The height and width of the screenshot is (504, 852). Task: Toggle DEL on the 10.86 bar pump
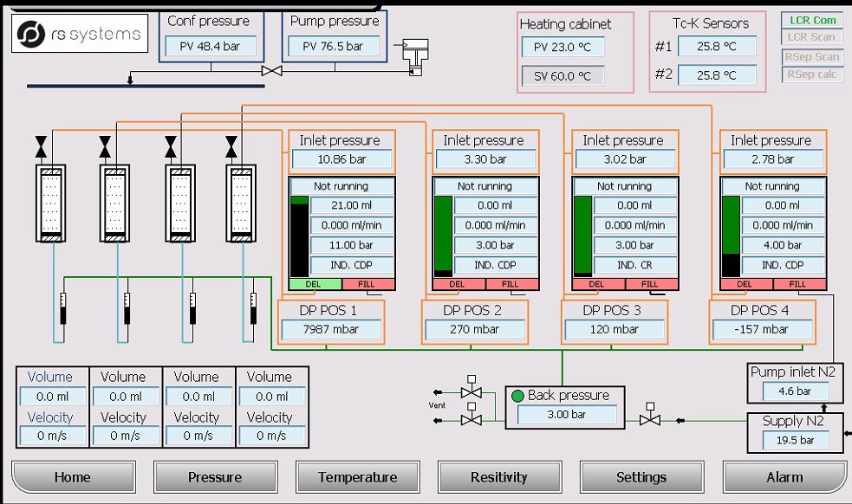[315, 284]
